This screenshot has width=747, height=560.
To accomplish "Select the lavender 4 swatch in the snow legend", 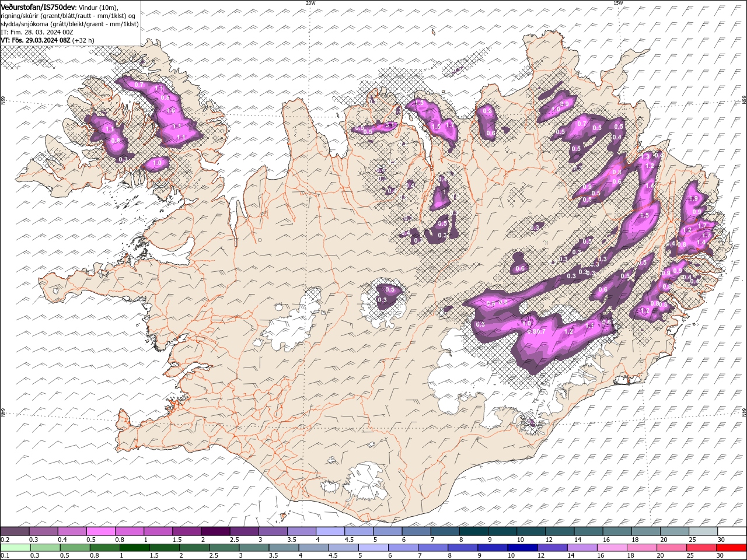I will coord(330,531).
